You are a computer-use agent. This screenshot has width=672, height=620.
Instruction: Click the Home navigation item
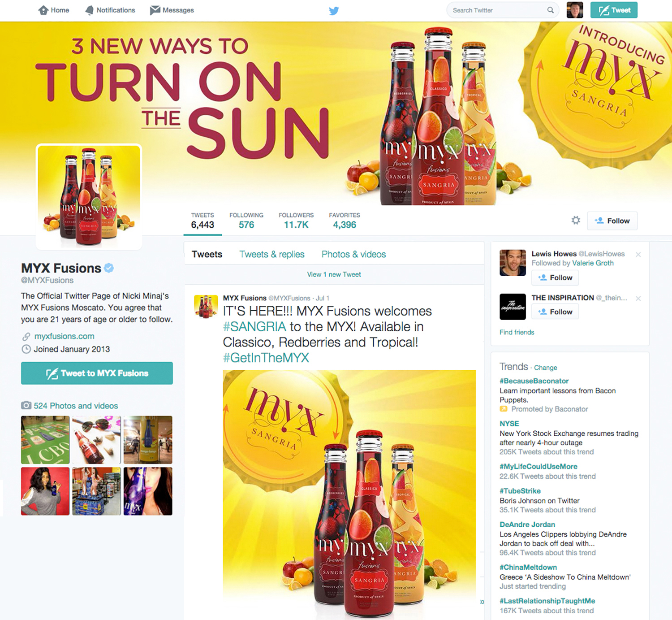pyautogui.click(x=54, y=10)
